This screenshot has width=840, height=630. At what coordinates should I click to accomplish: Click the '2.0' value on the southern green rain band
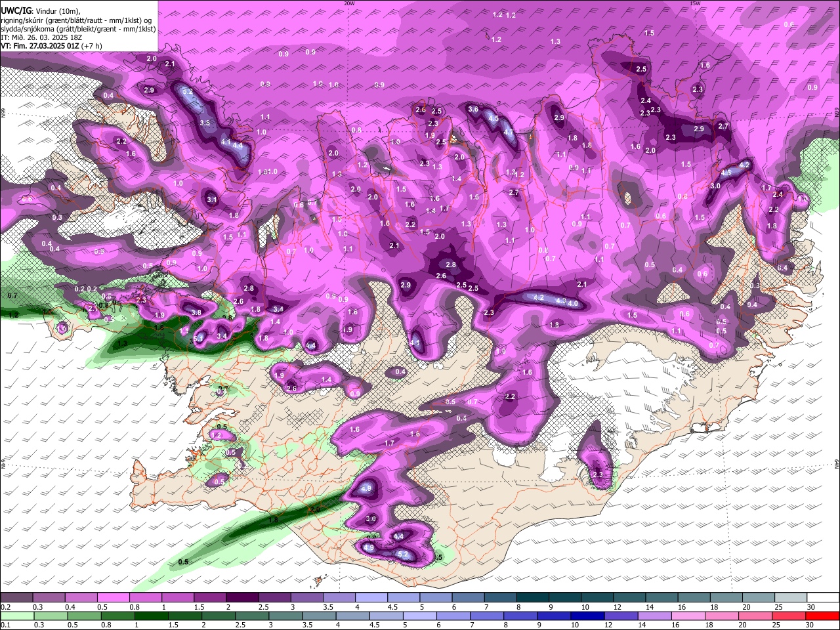click(x=314, y=509)
